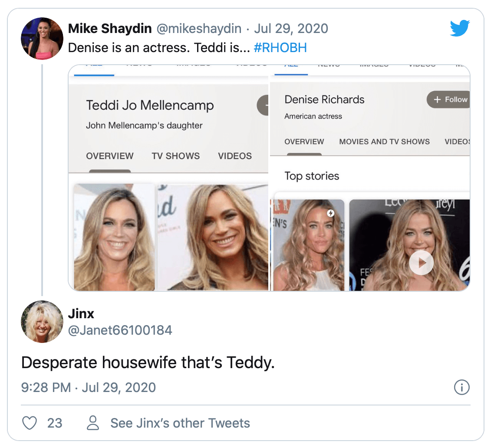This screenshot has height=448, width=494.
Task: Play the Denise Richards video thumbnail
Action: [x=421, y=263]
